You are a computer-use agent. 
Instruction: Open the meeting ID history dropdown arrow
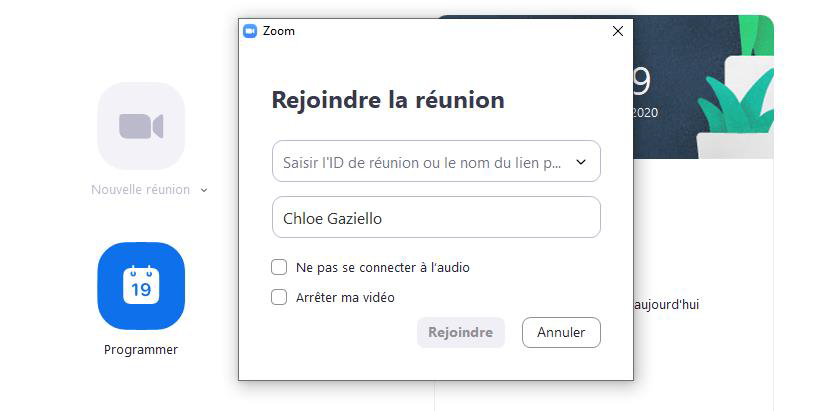coord(581,162)
